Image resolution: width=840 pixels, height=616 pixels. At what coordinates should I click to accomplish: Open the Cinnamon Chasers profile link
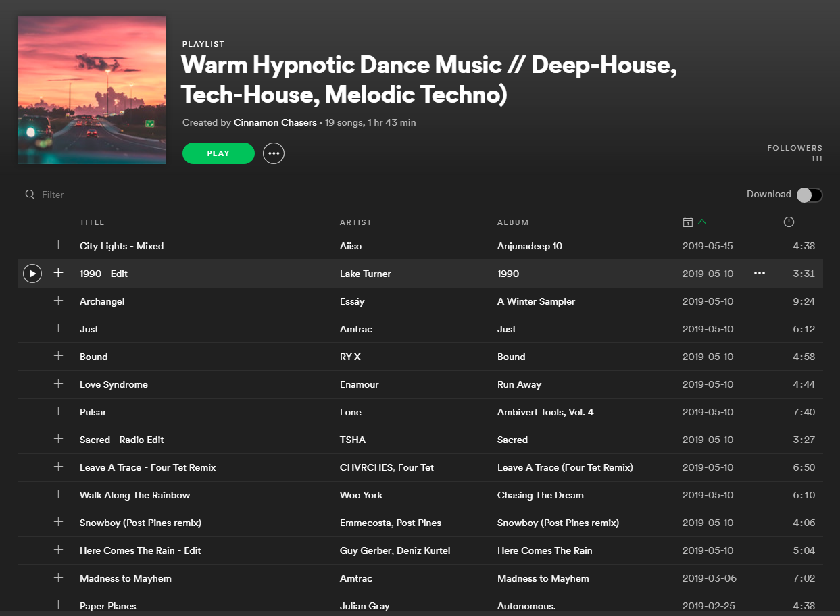point(274,122)
